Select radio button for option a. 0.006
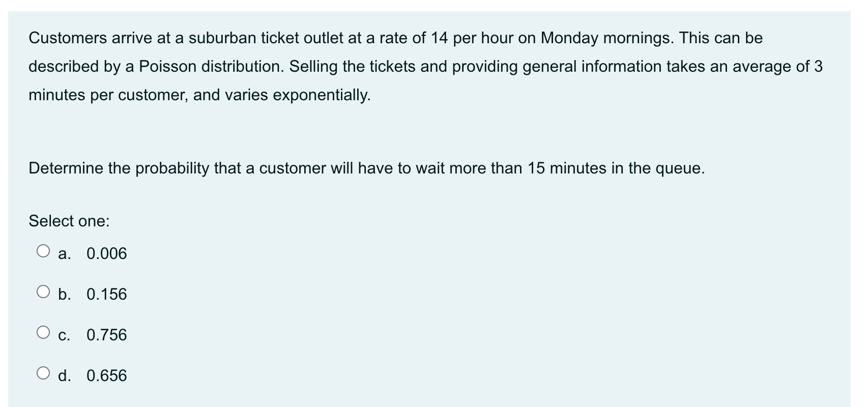The width and height of the screenshot is (868, 407). click(x=43, y=249)
